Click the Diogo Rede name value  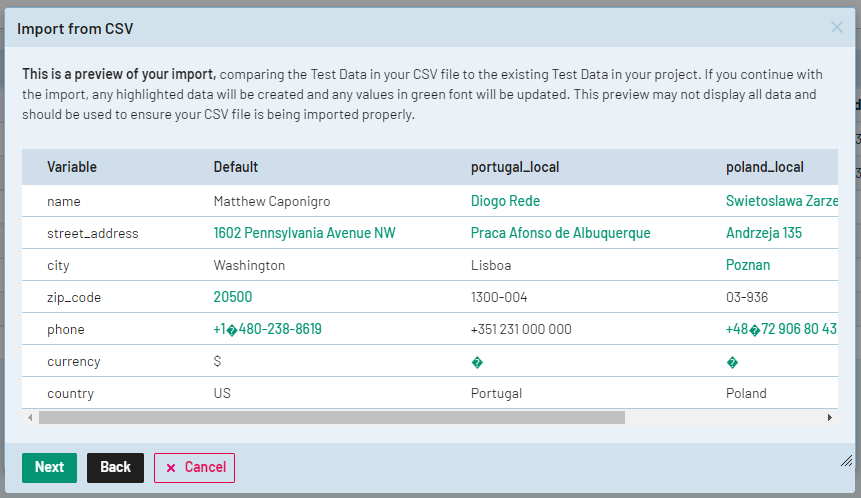click(505, 201)
